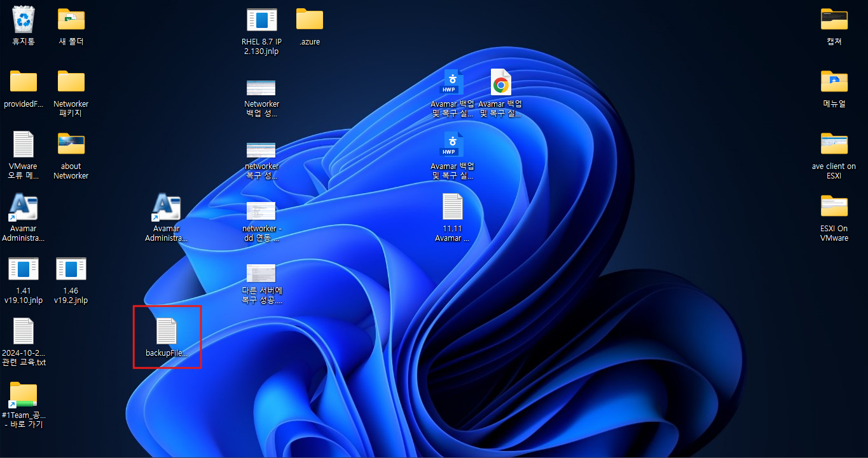This screenshot has width=868, height=458.
Task: Select Avamar Administra... shortcut under VMware 오류 file
Action: [24, 217]
